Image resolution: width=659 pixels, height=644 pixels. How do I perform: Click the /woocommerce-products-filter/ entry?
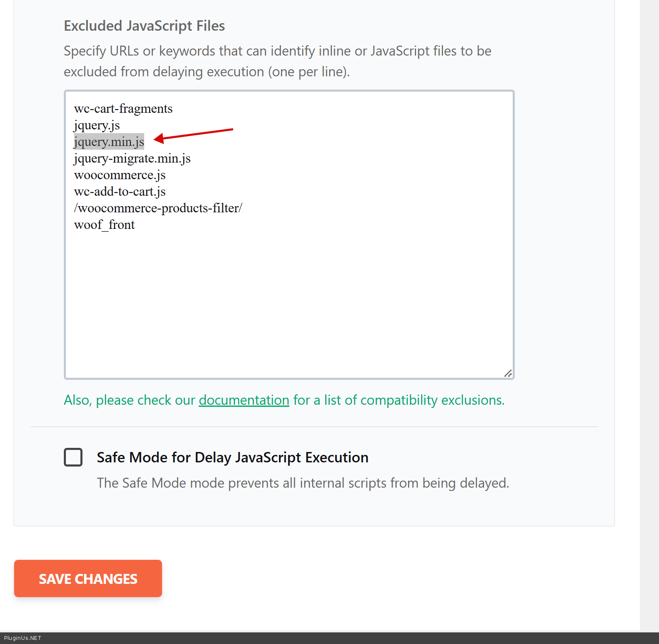[x=158, y=208]
